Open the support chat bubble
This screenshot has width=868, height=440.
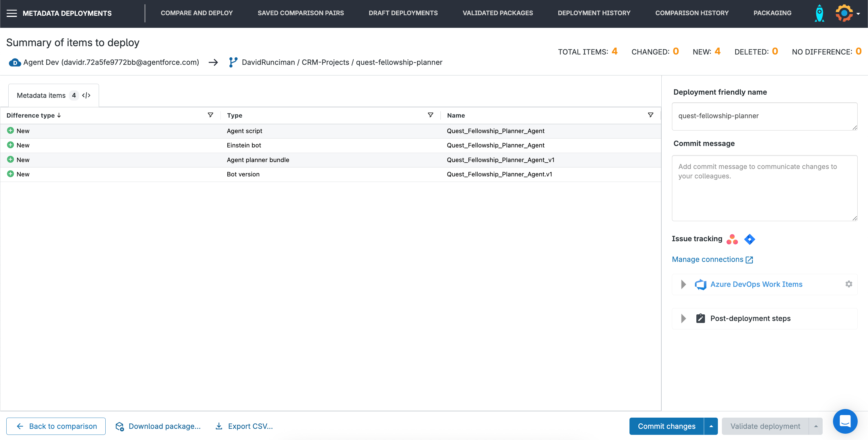point(845,421)
